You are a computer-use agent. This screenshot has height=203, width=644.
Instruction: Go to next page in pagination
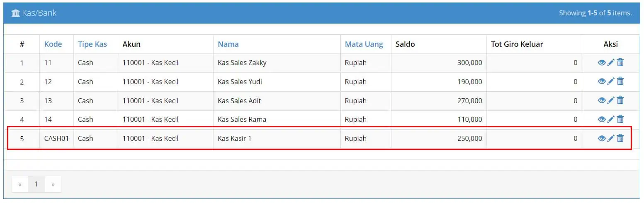pyautogui.click(x=53, y=184)
